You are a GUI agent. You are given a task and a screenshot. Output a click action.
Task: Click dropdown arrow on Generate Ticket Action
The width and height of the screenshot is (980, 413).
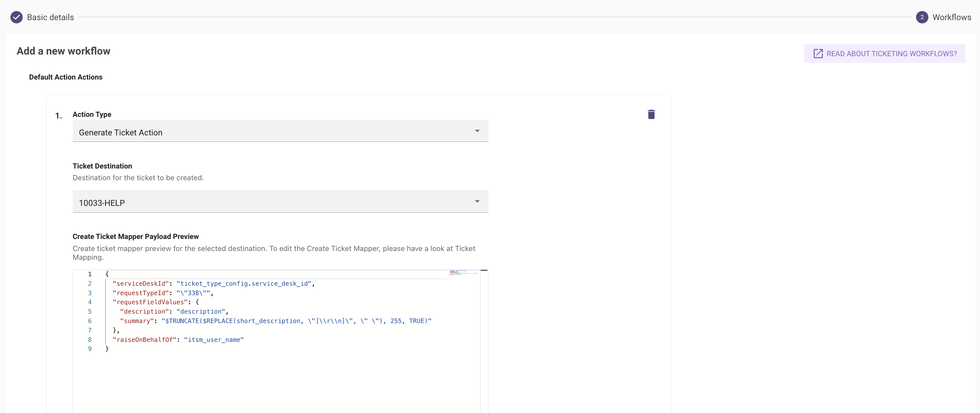point(477,131)
